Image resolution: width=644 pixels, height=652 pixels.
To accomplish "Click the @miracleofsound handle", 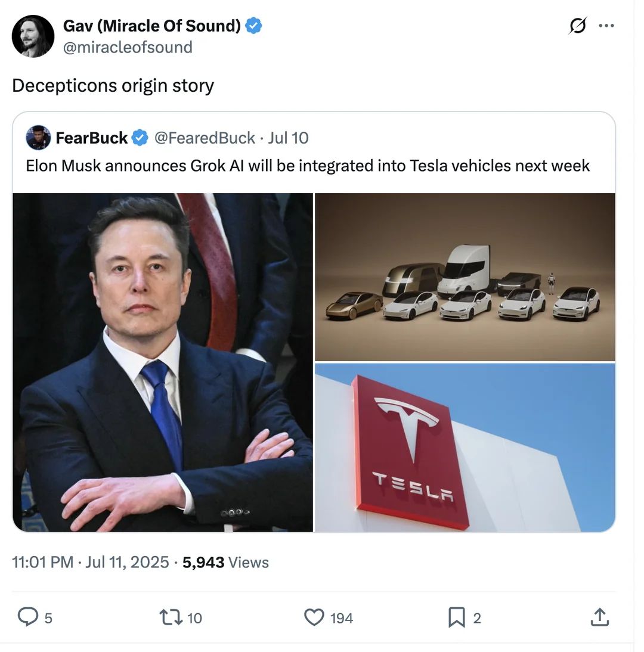I will pos(128,47).
